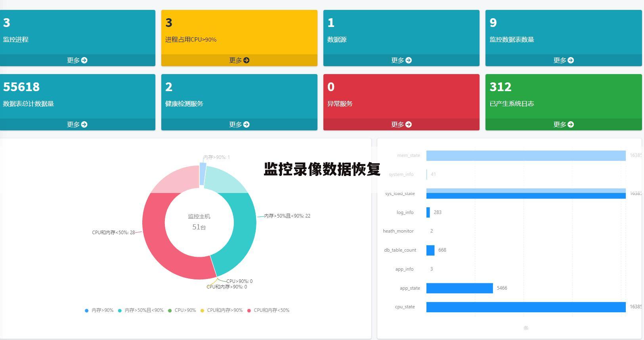644x340 pixels.
Task: Click the 55618 data count value
Action: click(x=21, y=87)
